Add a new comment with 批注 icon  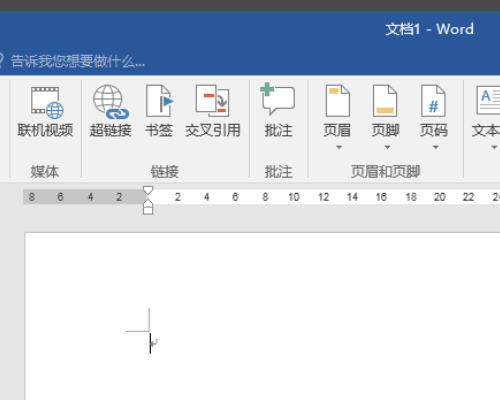[x=277, y=99]
